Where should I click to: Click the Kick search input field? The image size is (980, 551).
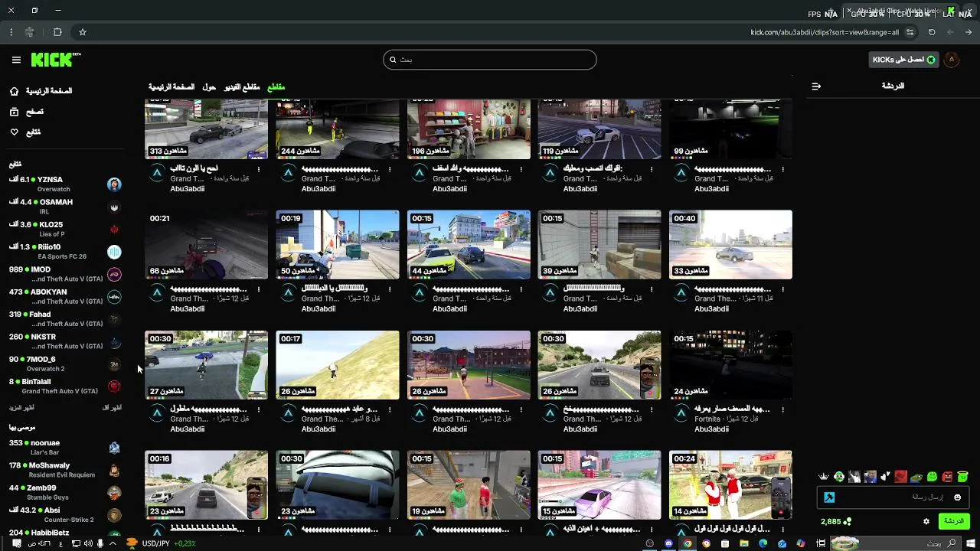point(490,60)
